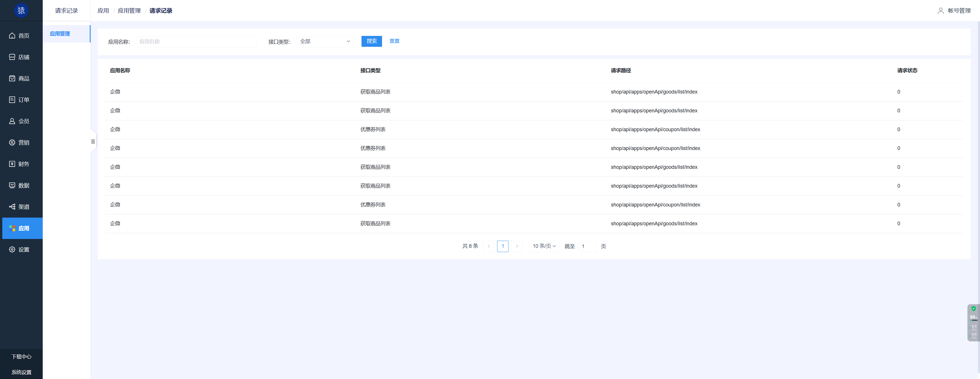The height and width of the screenshot is (379, 980).
Task: Open the store (店铺) sidebar icon
Action: tap(12, 57)
